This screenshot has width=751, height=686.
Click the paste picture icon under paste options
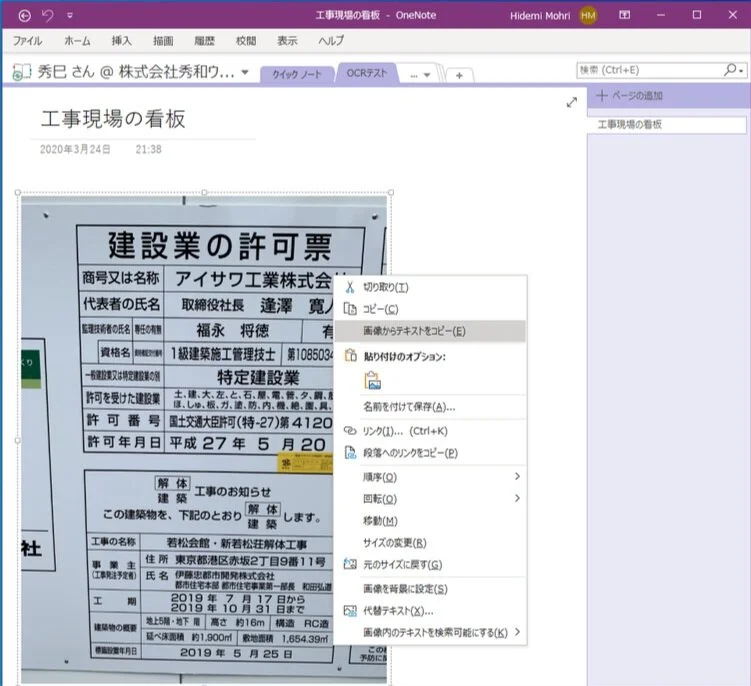(x=373, y=380)
